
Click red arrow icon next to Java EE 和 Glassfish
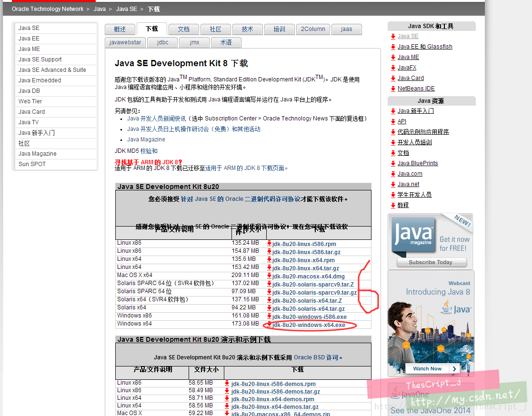pos(393,47)
